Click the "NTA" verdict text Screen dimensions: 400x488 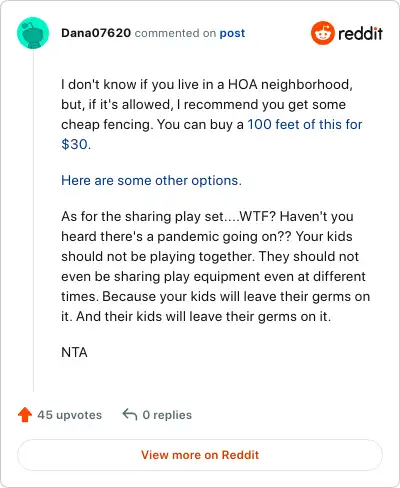tap(74, 352)
